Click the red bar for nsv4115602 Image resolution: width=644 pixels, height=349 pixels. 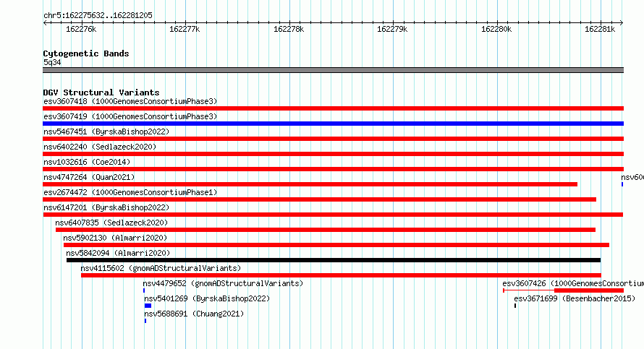pyautogui.click(x=341, y=275)
